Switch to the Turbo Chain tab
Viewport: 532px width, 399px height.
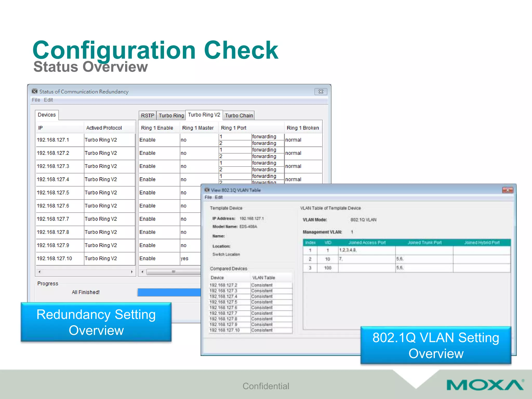[x=239, y=116]
